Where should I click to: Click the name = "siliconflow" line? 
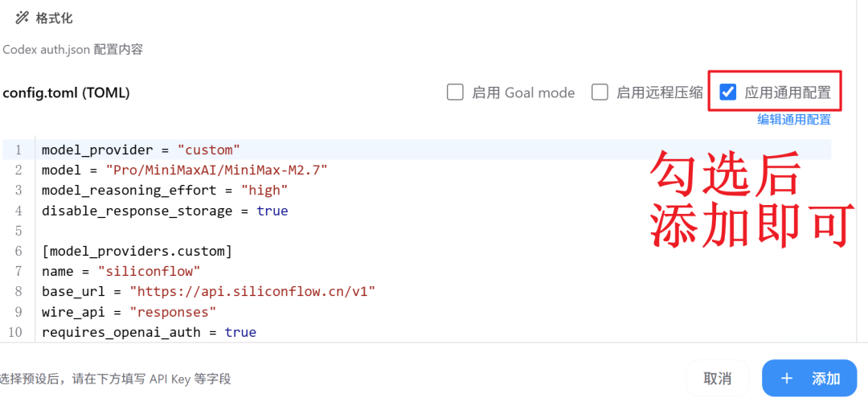[x=121, y=272]
